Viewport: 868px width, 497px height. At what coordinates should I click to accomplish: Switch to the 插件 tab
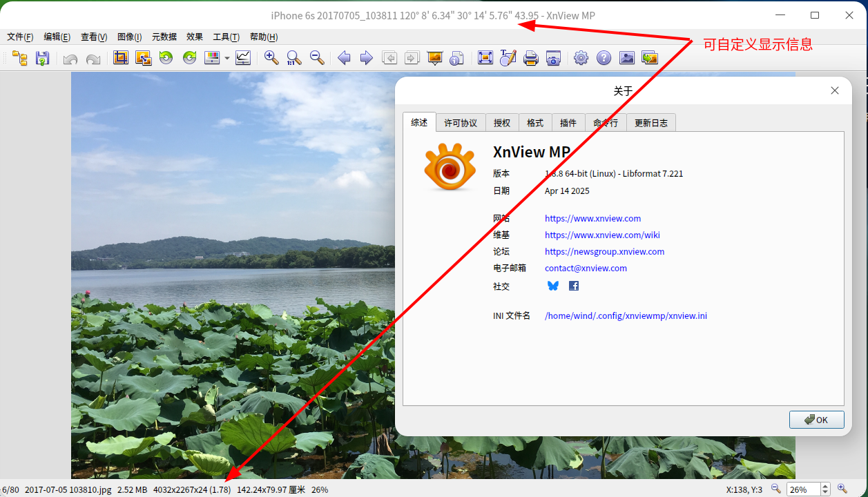click(x=568, y=123)
